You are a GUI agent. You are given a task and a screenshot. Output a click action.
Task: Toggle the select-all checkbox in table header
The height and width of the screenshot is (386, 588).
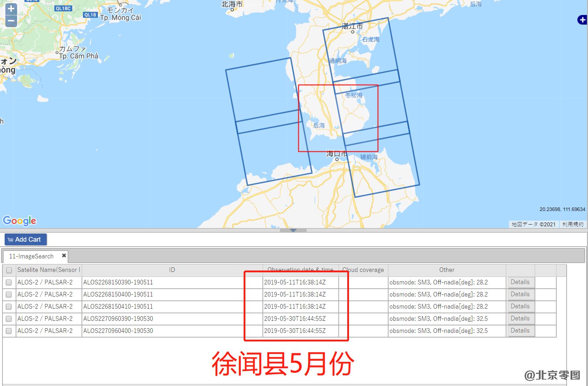(9, 270)
